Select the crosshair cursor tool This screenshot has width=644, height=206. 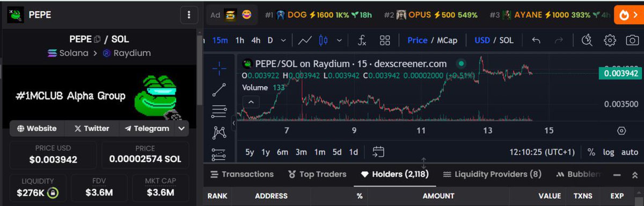tap(219, 68)
